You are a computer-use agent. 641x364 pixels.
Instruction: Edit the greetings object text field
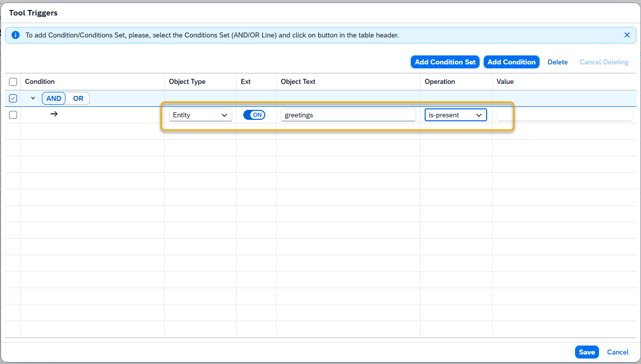point(348,115)
